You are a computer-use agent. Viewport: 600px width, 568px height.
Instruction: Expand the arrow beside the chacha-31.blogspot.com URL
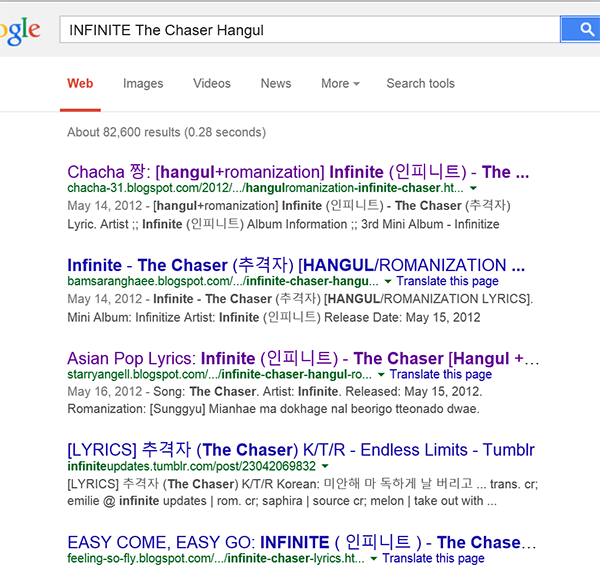473,188
